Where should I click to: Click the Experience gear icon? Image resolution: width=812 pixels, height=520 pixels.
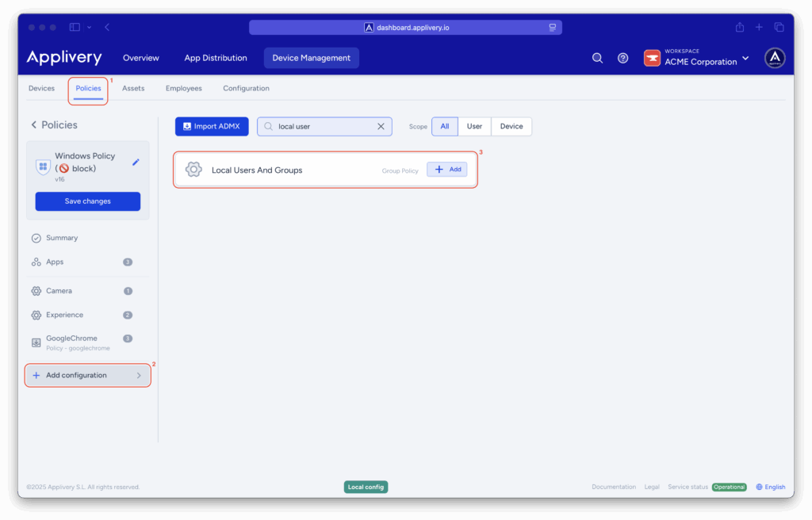36,315
